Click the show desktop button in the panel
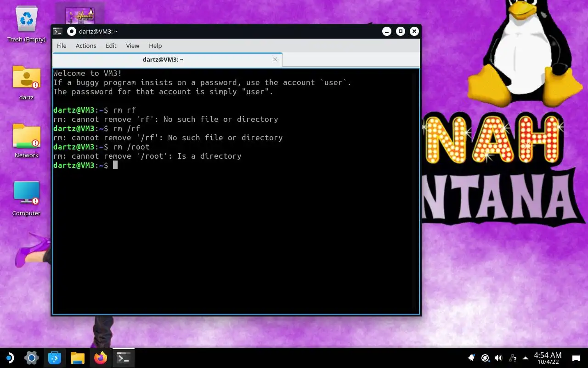 click(576, 358)
